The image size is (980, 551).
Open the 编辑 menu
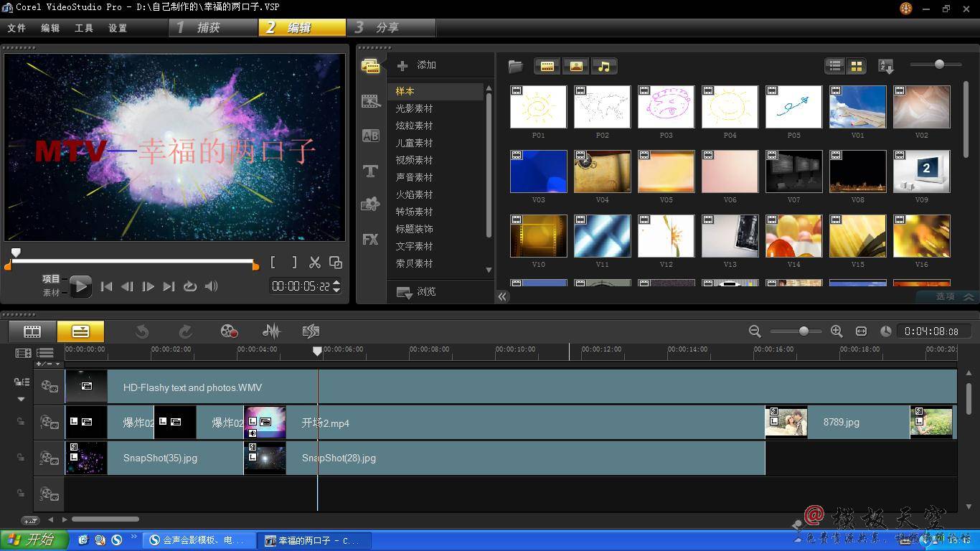(50, 28)
